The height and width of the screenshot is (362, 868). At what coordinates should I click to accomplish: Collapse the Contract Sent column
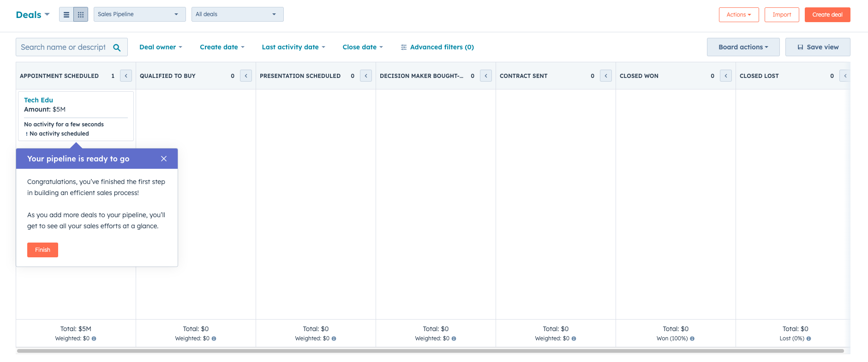click(x=606, y=76)
